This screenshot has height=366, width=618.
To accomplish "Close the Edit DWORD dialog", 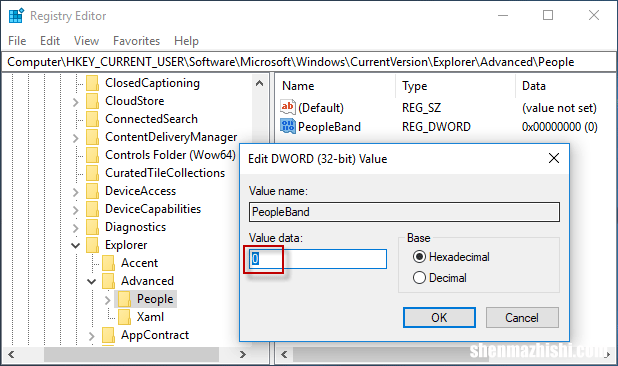I will click(554, 158).
